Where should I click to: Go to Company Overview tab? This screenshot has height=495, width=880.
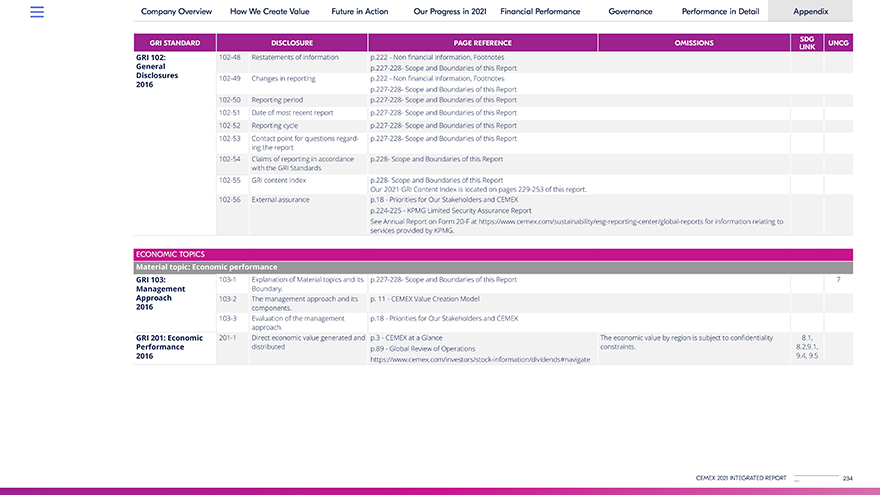pos(176,12)
